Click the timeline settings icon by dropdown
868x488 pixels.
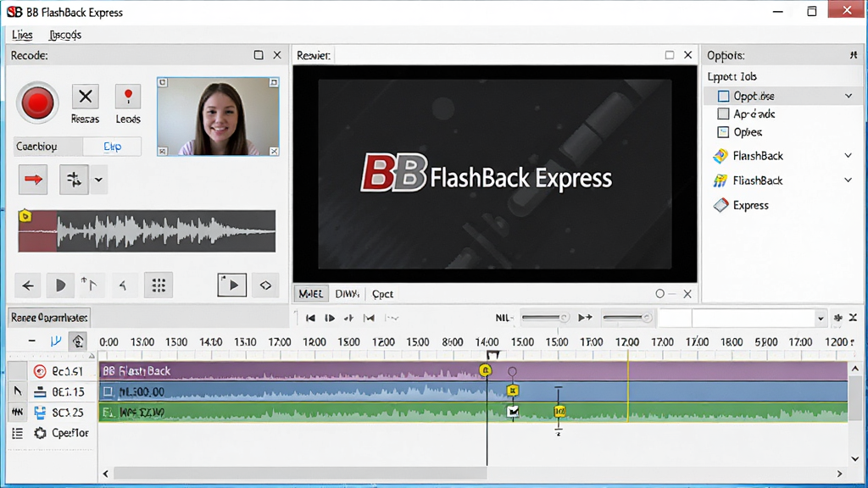[x=838, y=319]
